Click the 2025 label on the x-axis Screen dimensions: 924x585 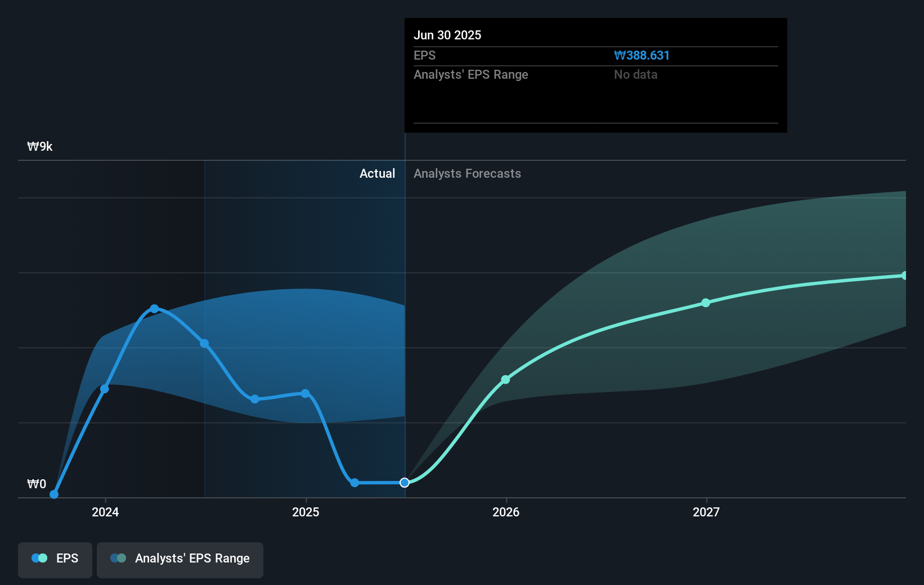tap(305, 512)
